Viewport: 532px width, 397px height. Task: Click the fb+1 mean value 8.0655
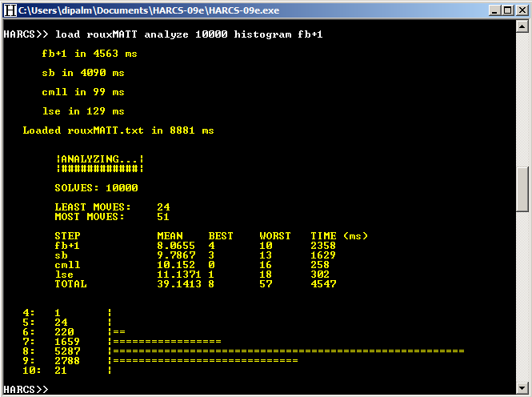point(176,246)
